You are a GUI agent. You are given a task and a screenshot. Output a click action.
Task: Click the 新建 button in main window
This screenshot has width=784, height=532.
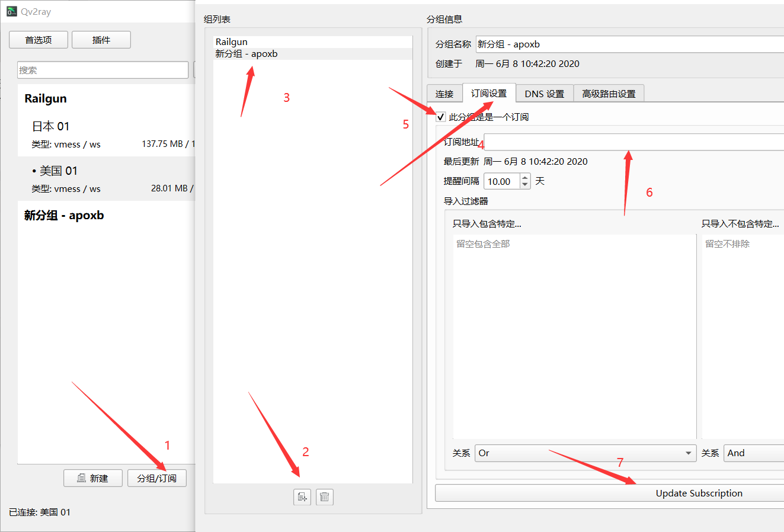tap(93, 478)
